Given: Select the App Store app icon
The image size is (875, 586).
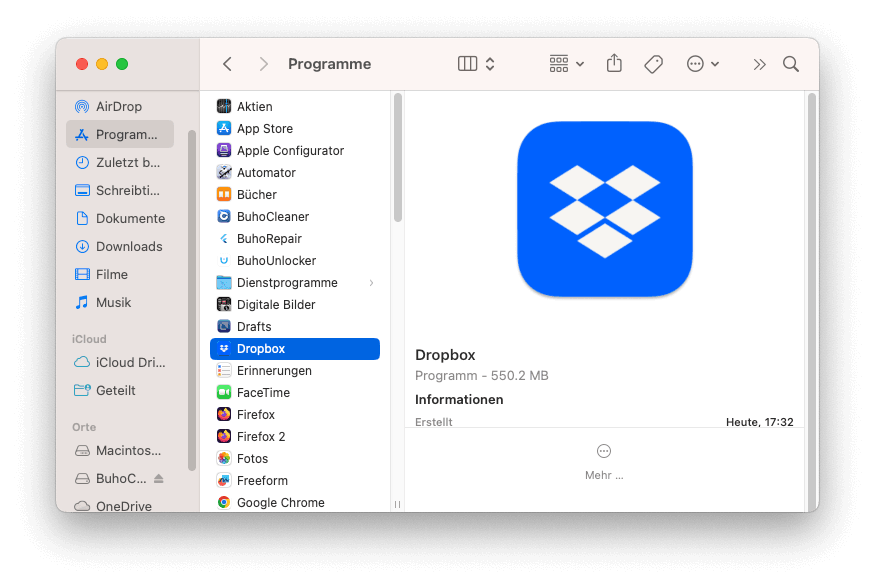Looking at the screenshot, I should coord(224,128).
